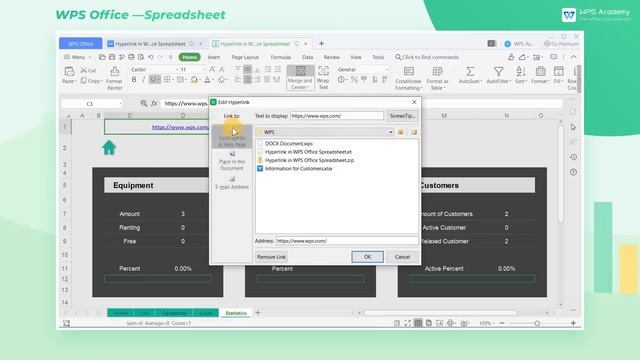Toggle Underline formatting
The image size is (640, 360).
(x=153, y=80)
